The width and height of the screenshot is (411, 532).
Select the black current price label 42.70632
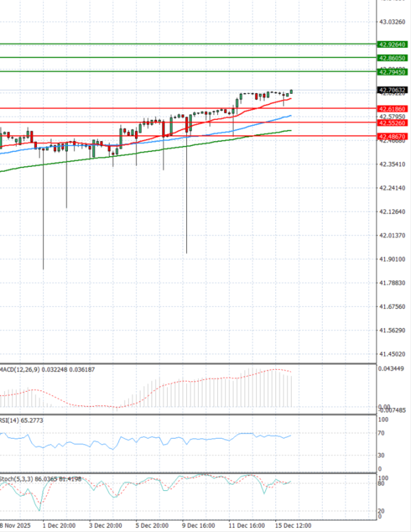point(393,90)
